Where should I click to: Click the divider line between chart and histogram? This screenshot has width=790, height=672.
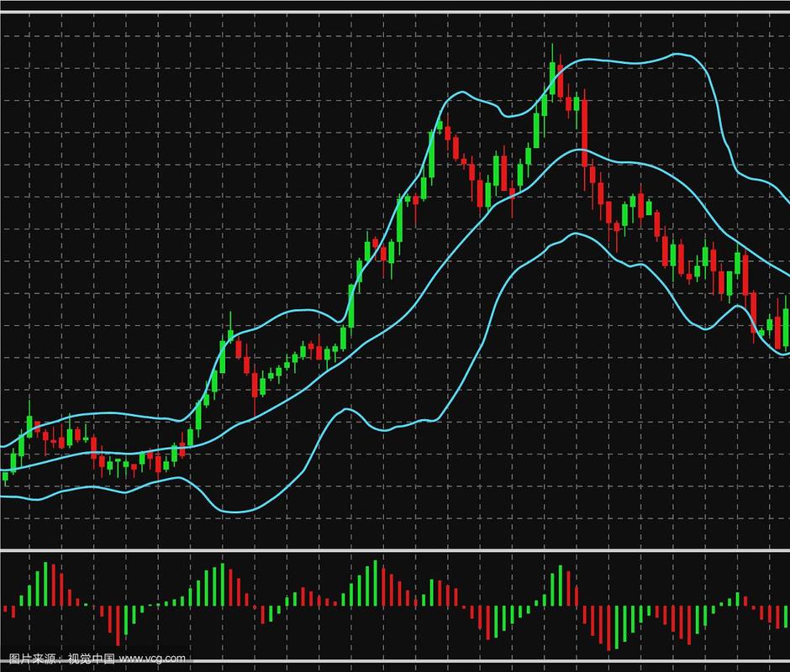[x=395, y=550]
